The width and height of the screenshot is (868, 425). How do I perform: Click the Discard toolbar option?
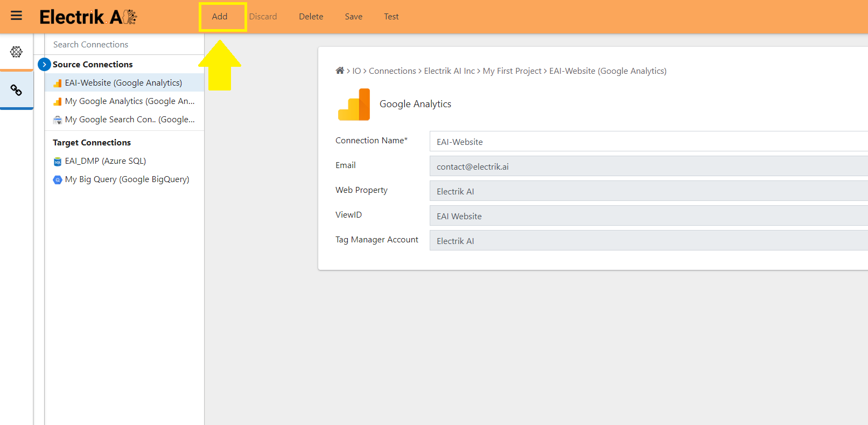pyautogui.click(x=263, y=17)
